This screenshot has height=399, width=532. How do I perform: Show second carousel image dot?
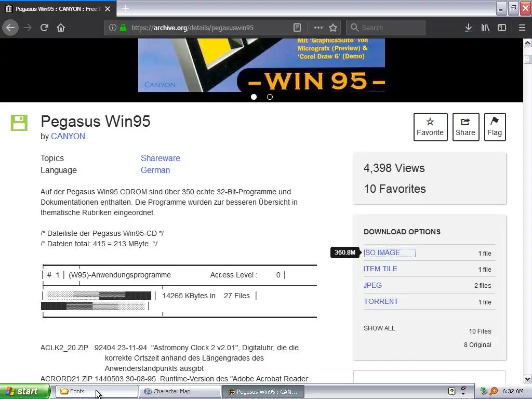(270, 97)
